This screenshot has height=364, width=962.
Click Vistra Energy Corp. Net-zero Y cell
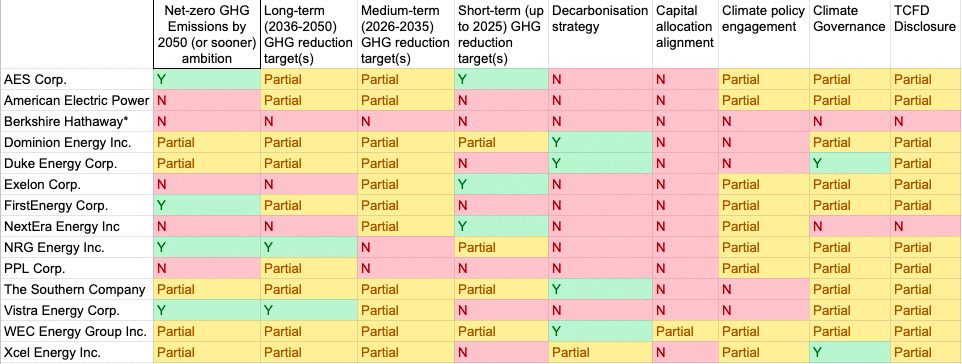(x=207, y=311)
